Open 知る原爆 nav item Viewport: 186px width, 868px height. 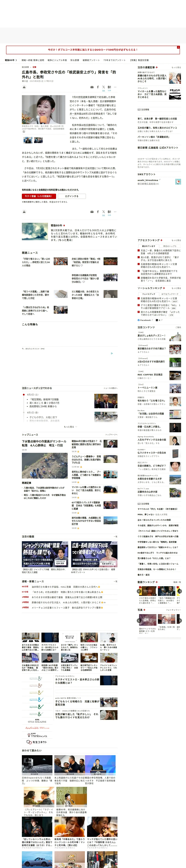[75, 60]
